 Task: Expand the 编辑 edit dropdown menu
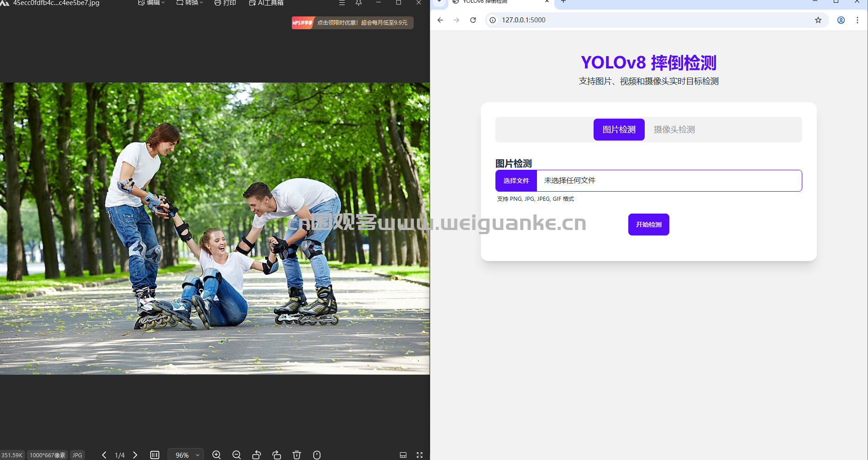(152, 3)
